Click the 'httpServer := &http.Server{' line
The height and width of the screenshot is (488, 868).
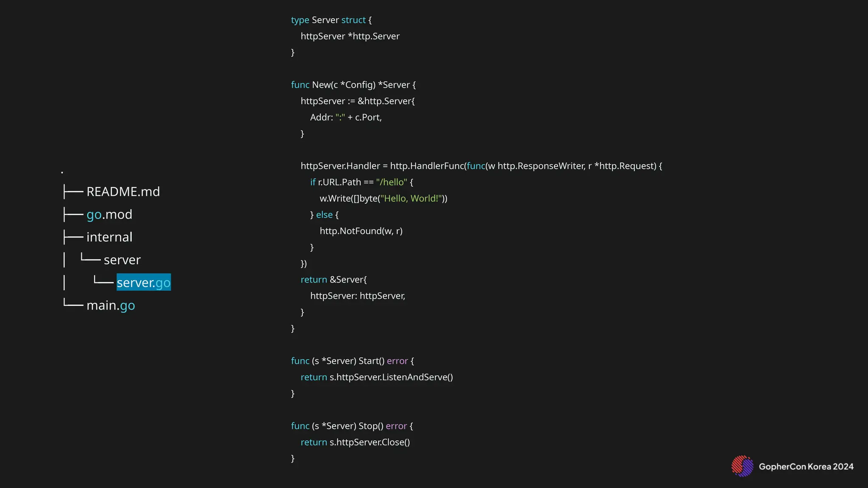coord(358,101)
